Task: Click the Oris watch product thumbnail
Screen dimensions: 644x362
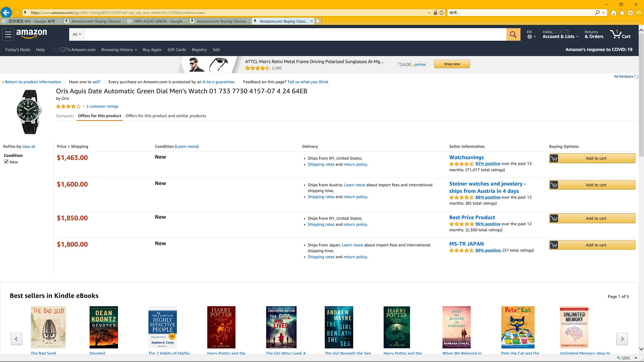Action: pos(29,112)
